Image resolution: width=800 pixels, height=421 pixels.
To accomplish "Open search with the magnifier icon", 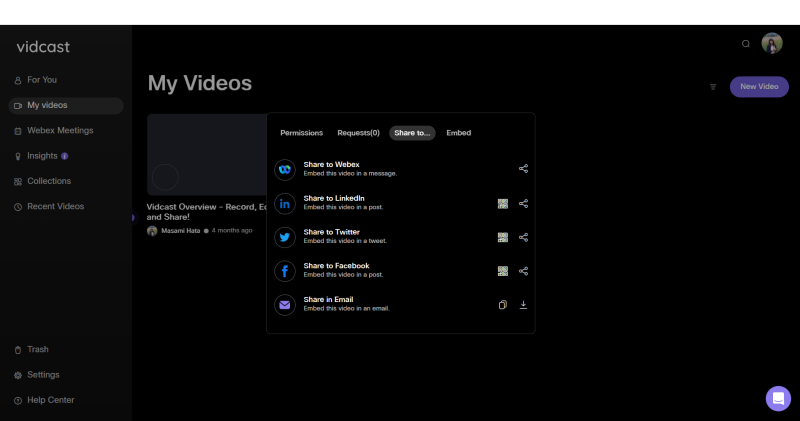I will click(x=745, y=44).
